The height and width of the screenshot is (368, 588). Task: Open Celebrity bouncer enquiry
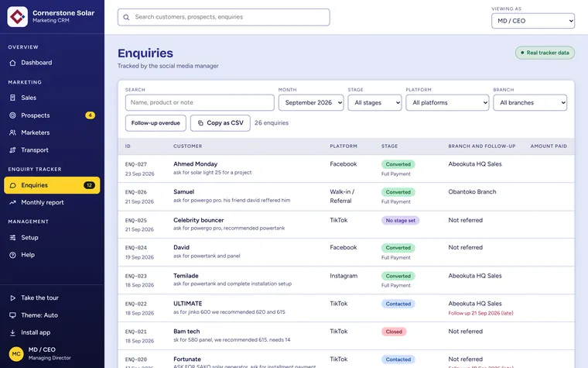pos(346,225)
